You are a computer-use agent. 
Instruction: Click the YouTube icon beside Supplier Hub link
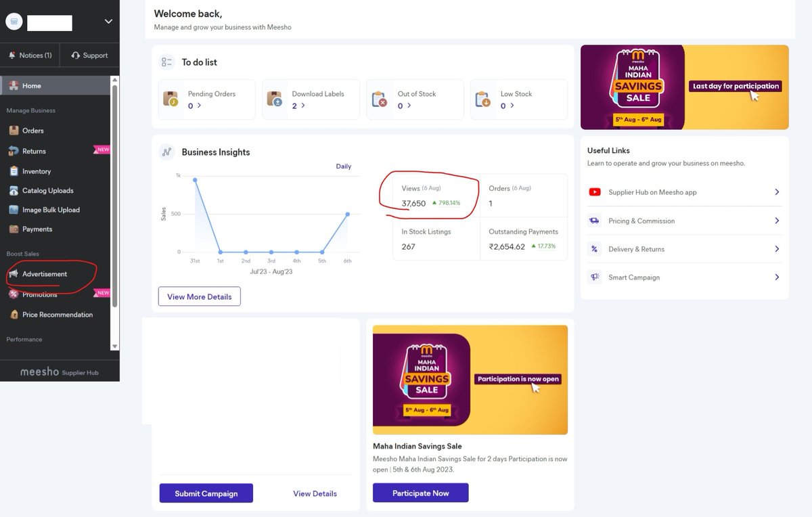(595, 192)
